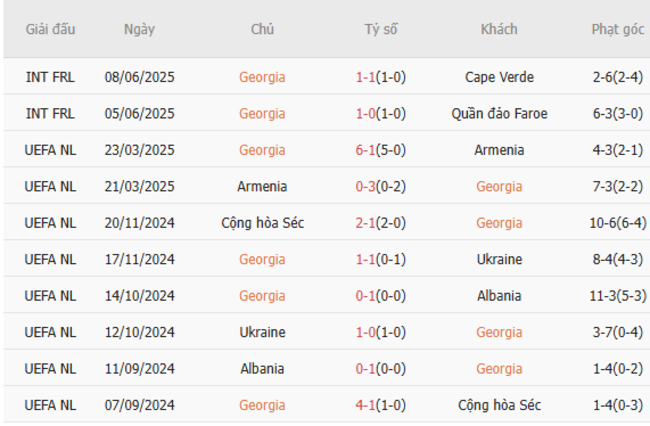
Task: Open the 4-1(1-0) score on 07/09/2024
Action: click(x=380, y=405)
